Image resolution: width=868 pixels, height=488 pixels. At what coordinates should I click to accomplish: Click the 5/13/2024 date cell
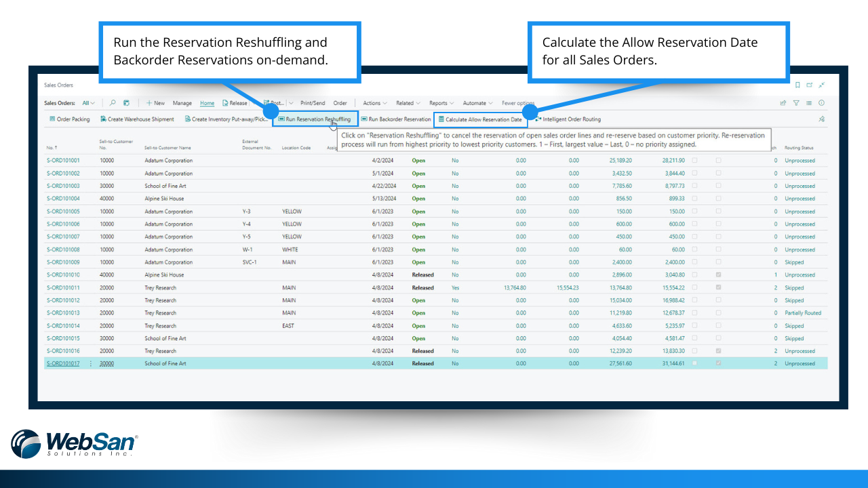[384, 199]
